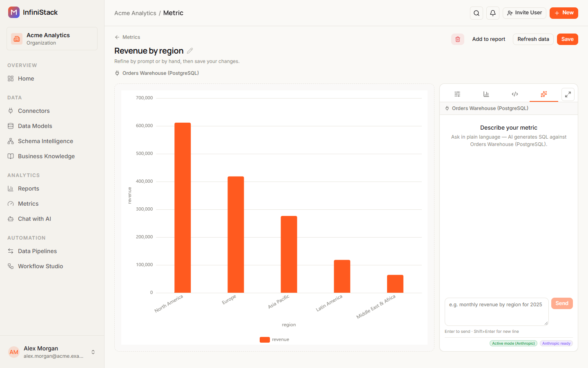Click the Anthropic ready badge
This screenshot has height=368, width=588.
pos(556,343)
